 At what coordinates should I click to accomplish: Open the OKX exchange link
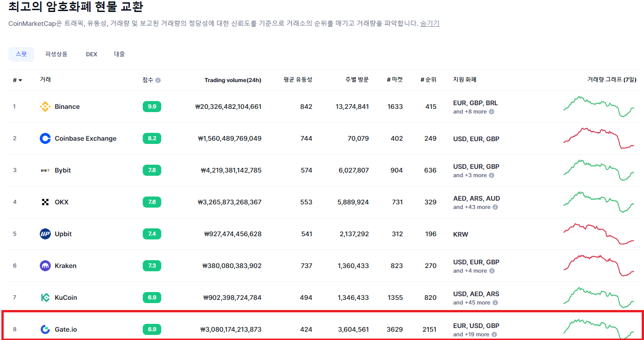point(61,202)
